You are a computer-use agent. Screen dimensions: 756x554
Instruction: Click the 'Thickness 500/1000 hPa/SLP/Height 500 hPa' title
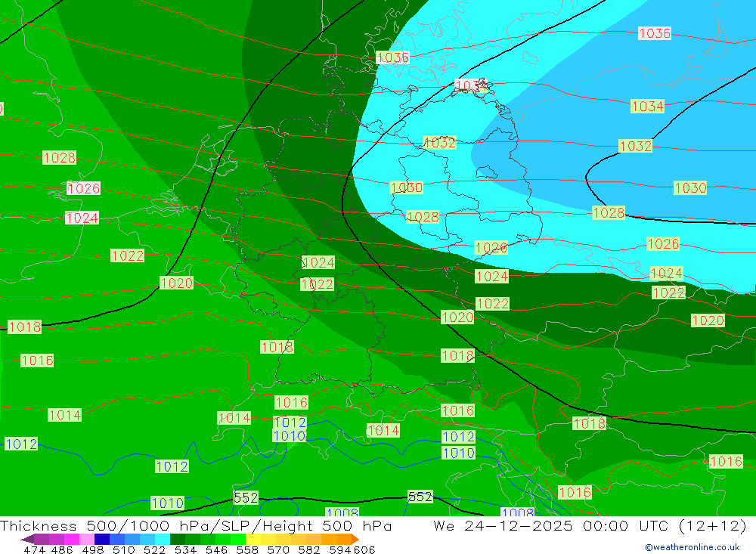pyautogui.click(x=197, y=525)
